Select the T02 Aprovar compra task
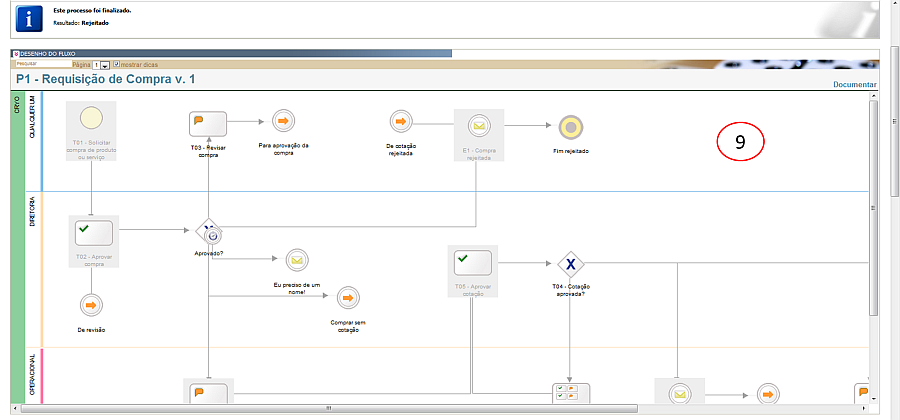 pos(93,234)
